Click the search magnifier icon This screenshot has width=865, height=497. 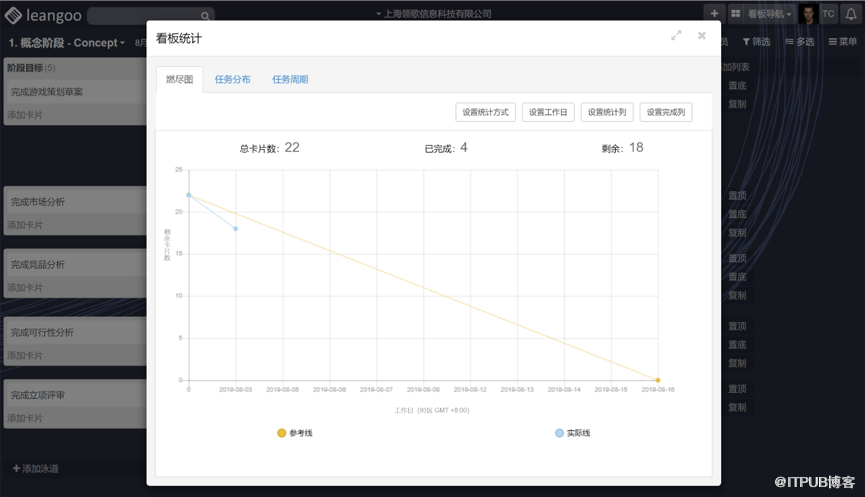205,16
